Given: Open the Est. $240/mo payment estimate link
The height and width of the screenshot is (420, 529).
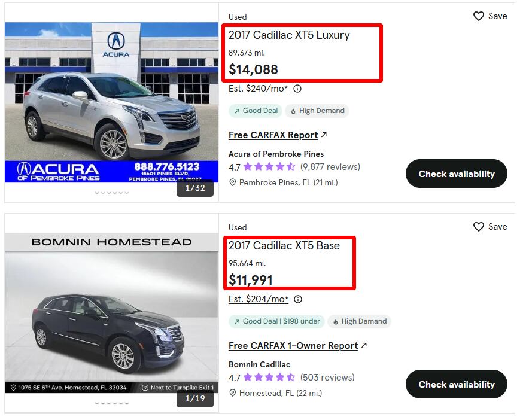Looking at the screenshot, I should click(258, 89).
